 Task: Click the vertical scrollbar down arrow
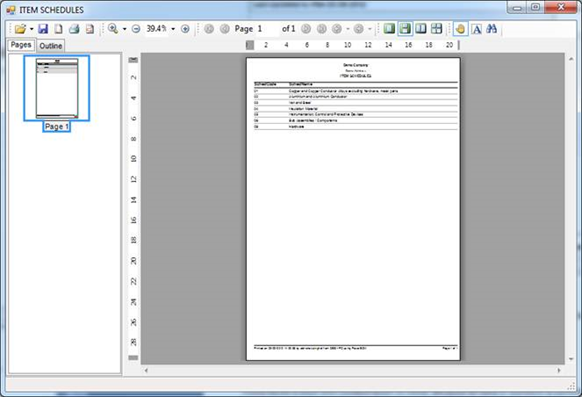(571, 359)
